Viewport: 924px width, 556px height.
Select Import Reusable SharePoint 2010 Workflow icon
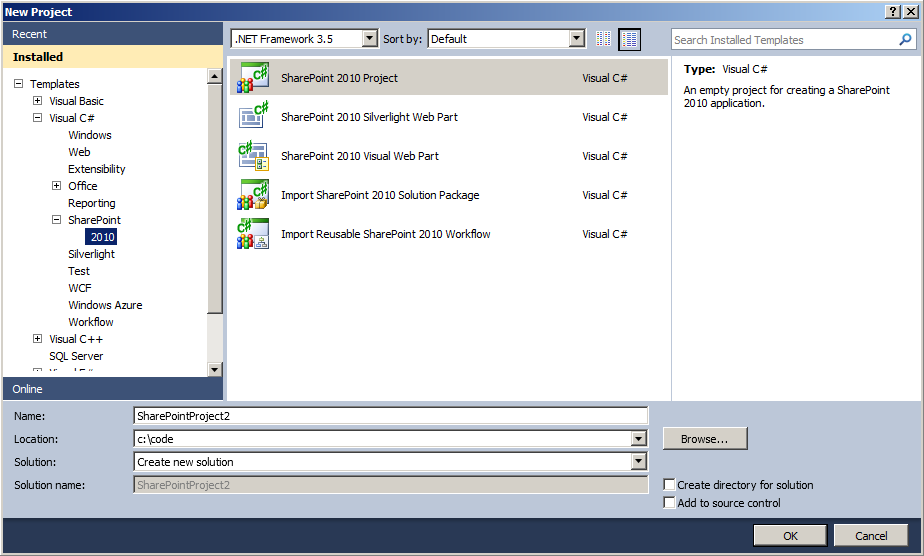point(253,234)
